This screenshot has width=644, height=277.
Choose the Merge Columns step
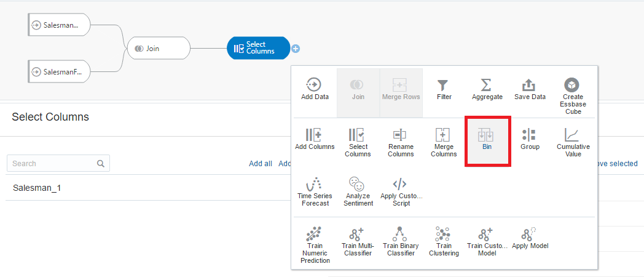[x=444, y=143]
